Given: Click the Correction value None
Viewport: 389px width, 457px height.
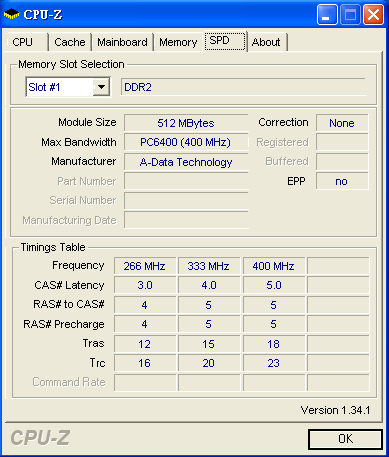Looking at the screenshot, I should click(x=342, y=123).
